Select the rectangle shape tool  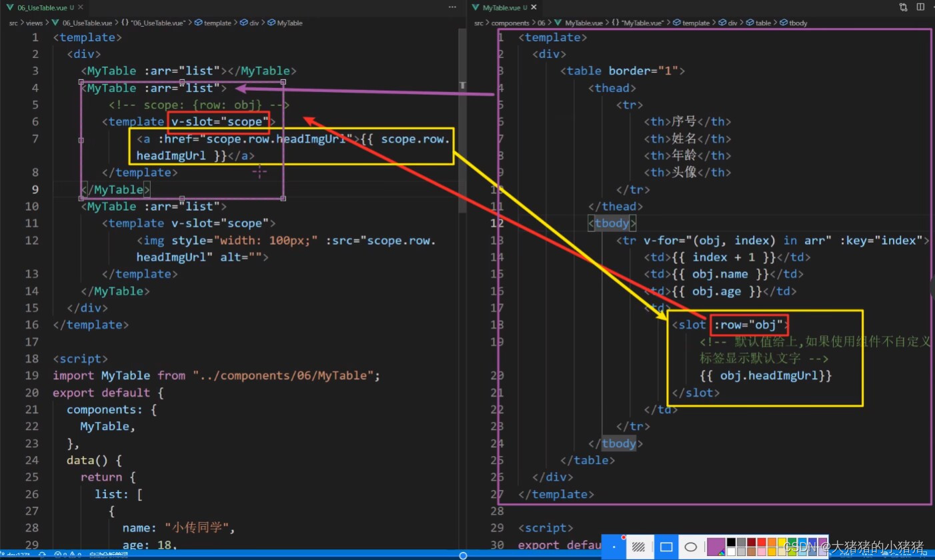pyautogui.click(x=666, y=547)
